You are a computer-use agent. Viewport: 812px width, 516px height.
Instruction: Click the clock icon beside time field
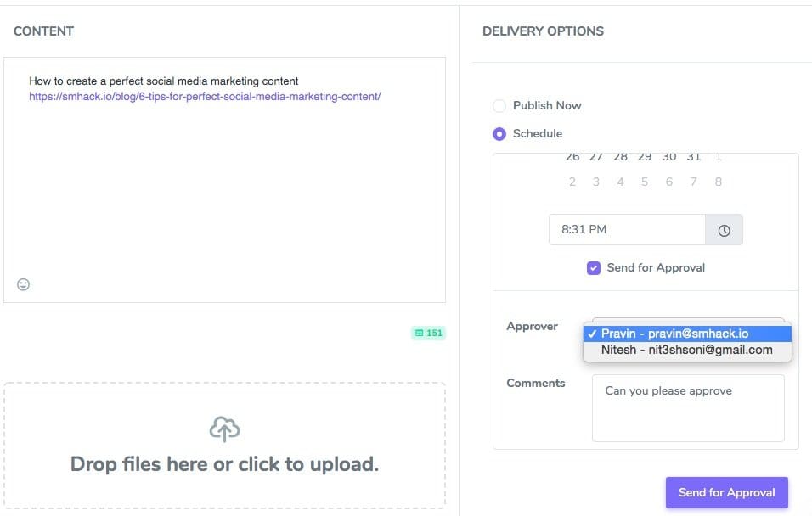[x=724, y=230]
